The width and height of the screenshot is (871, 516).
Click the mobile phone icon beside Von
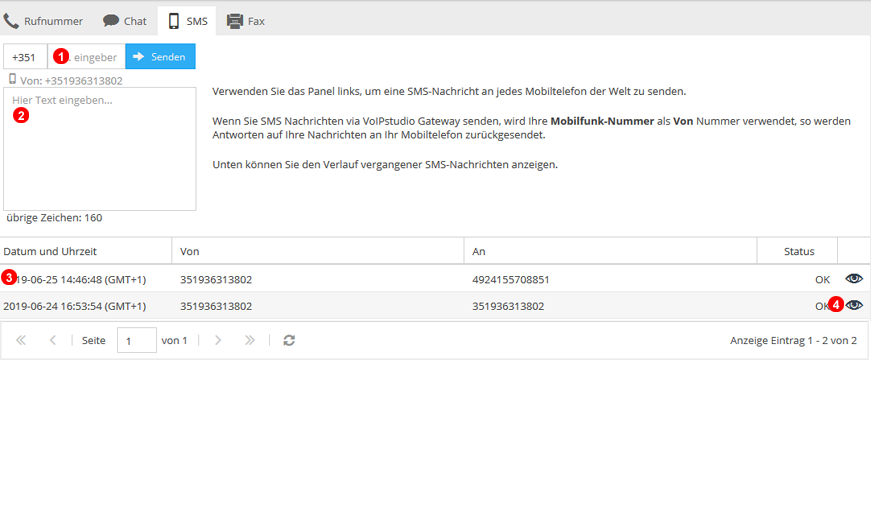point(12,79)
